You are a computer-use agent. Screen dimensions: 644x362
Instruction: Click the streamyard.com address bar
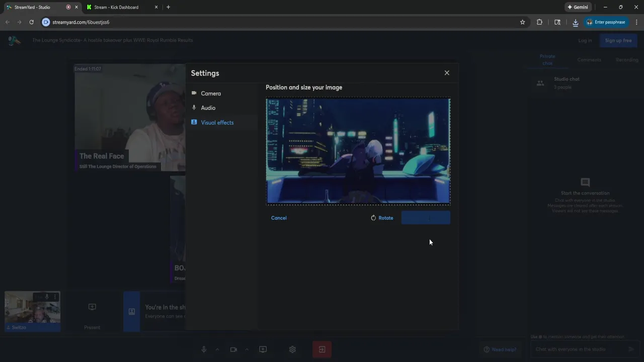[x=282, y=22]
